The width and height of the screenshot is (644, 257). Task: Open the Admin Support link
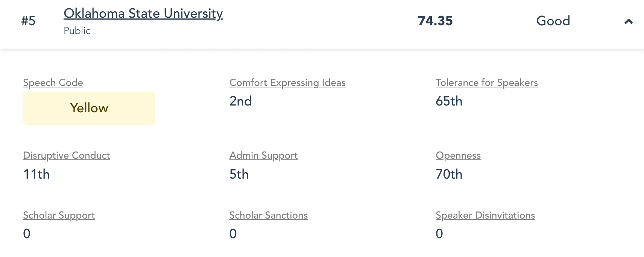264,155
